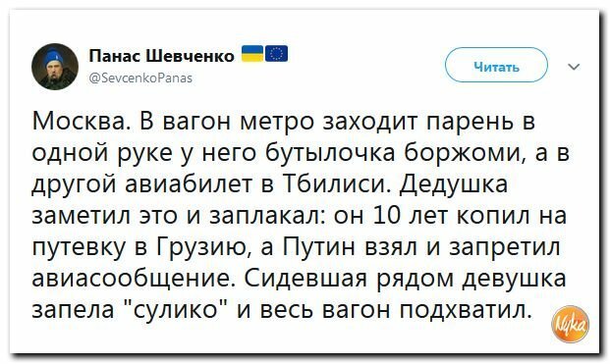Click the EU flag emoji beside the name
The image size is (610, 364).
tap(277, 54)
